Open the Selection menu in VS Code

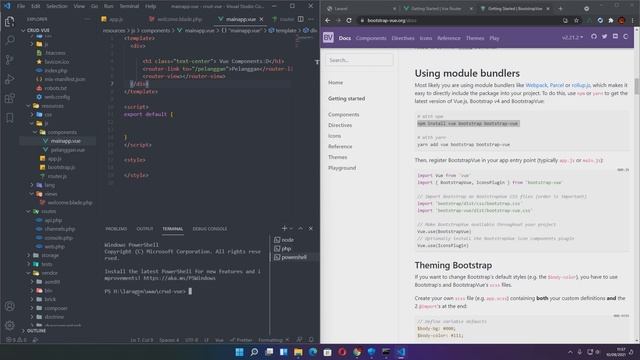[x=57, y=6]
